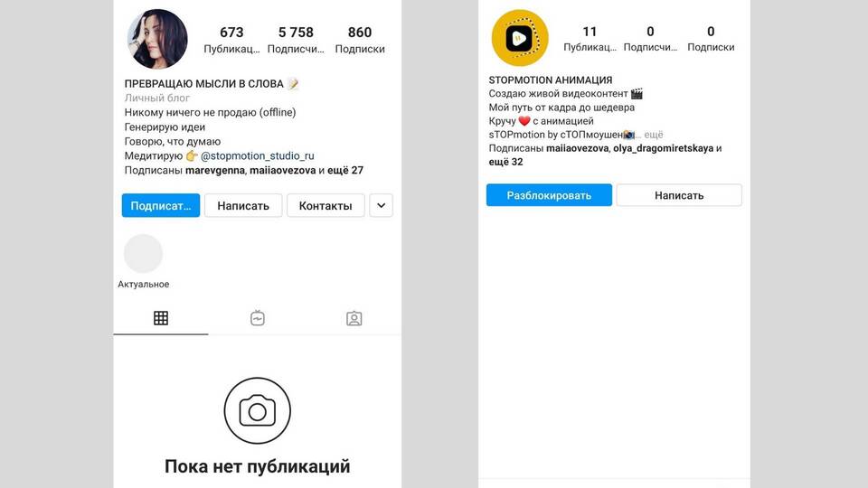The height and width of the screenshot is (488, 868).
Task: Open the Актуальное highlight circle
Action: point(144,253)
